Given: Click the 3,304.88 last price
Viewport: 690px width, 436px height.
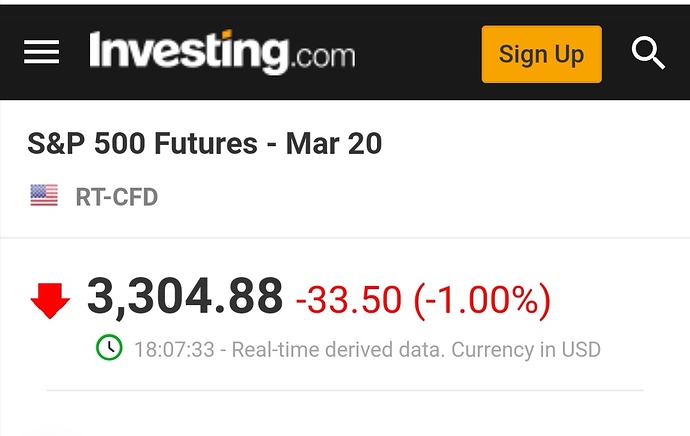Looking at the screenshot, I should (x=185, y=296).
